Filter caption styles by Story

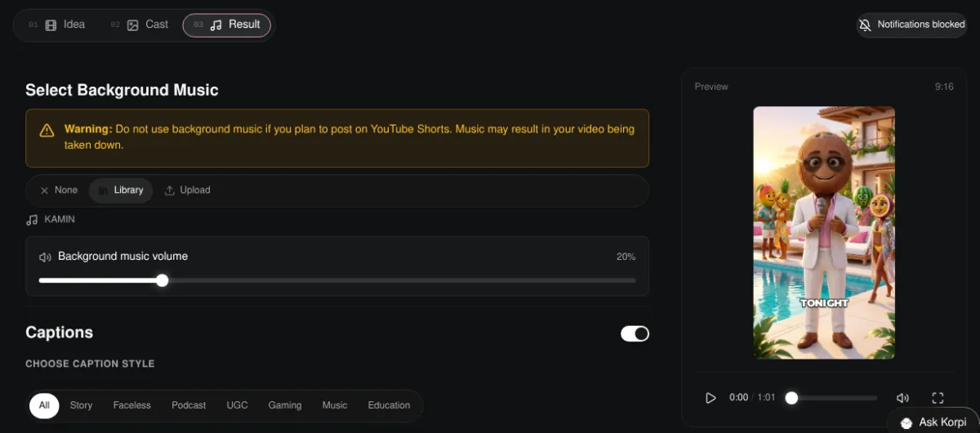81,405
